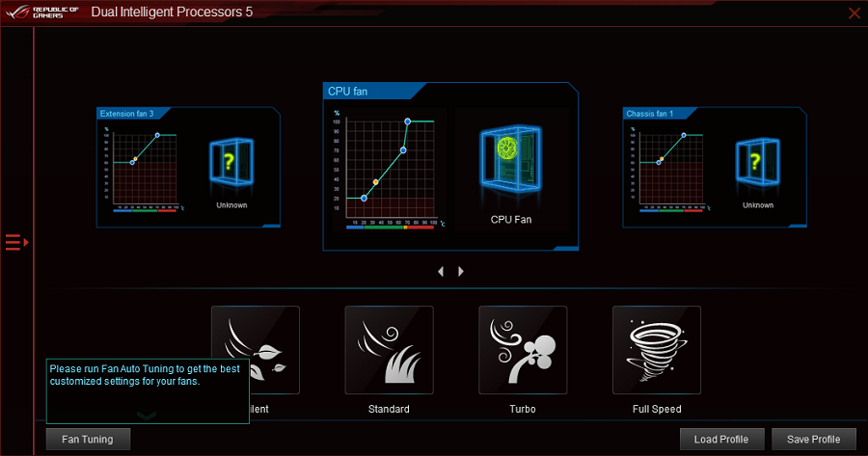This screenshot has width=868, height=456.
Task: Close the Dual Intelligent Processors window
Action: [854, 13]
